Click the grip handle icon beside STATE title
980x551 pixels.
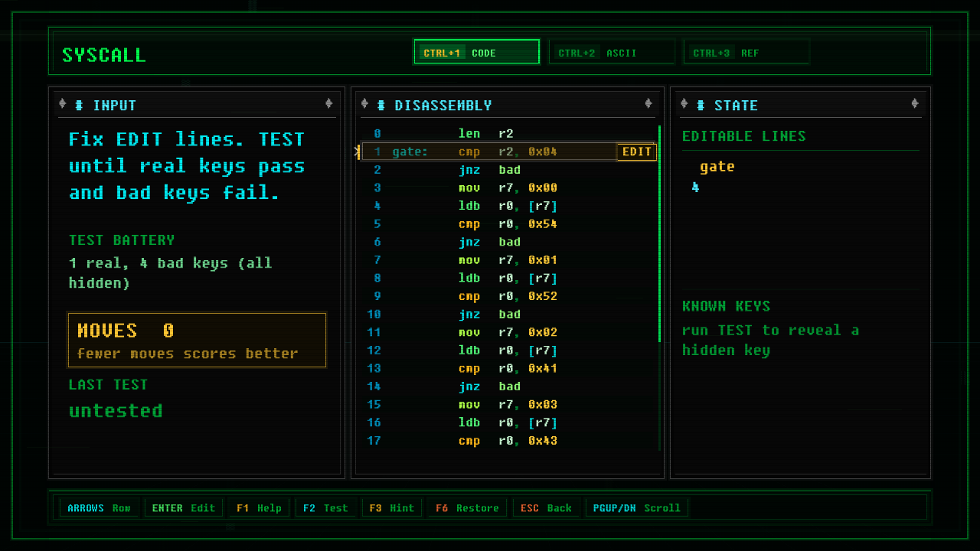coord(701,105)
